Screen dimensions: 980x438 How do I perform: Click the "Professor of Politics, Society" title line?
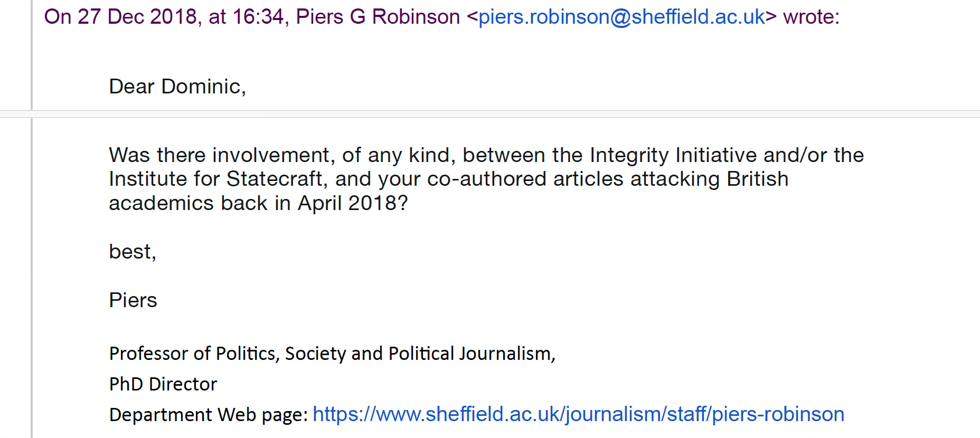coord(332,353)
